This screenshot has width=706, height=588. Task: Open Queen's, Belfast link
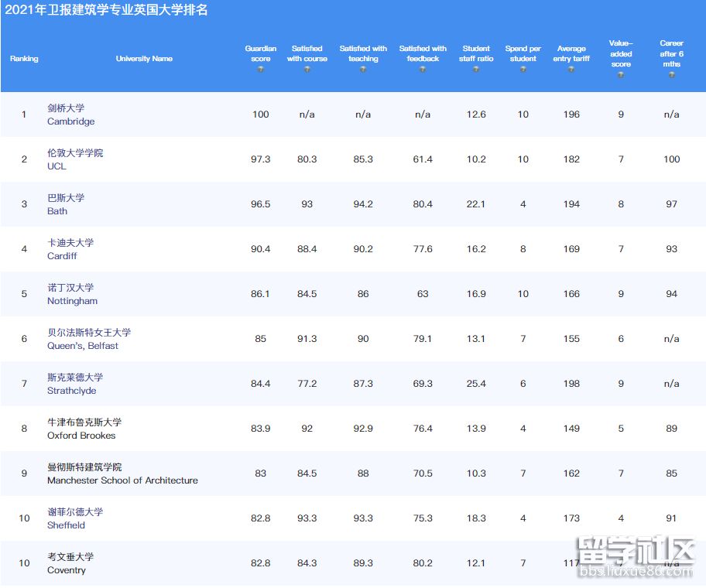(82, 346)
